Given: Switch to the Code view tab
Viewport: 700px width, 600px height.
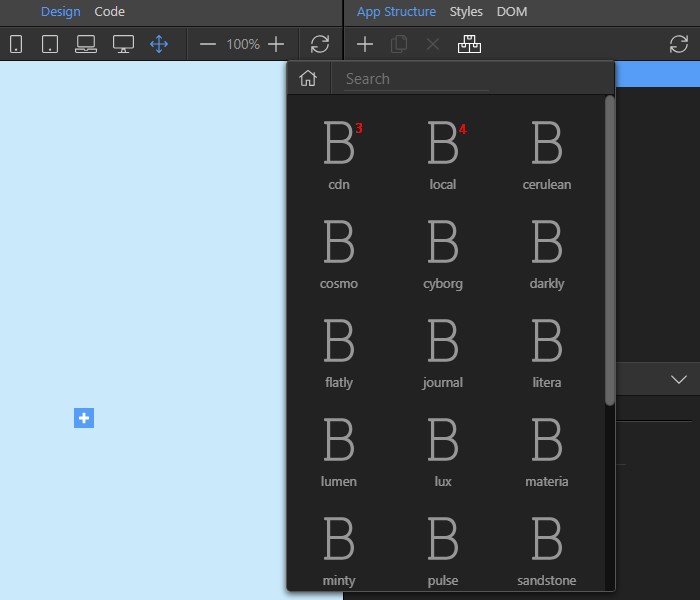Looking at the screenshot, I should click(109, 12).
